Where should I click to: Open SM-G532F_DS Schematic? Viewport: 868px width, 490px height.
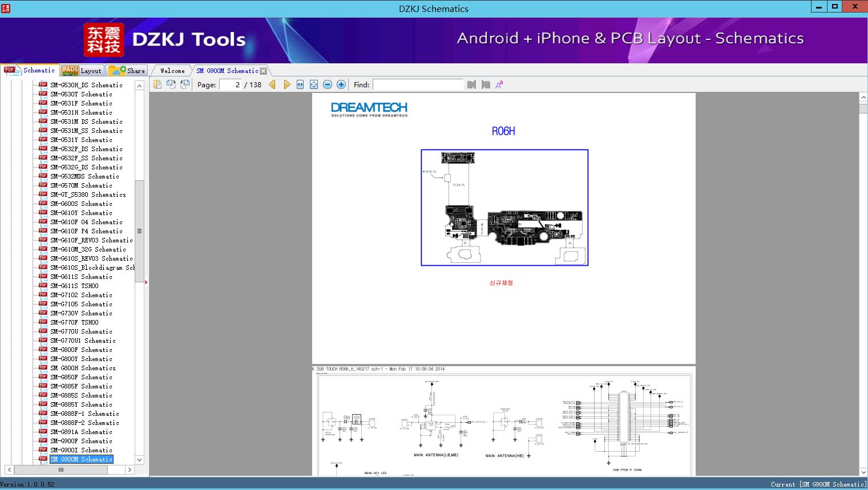86,149
